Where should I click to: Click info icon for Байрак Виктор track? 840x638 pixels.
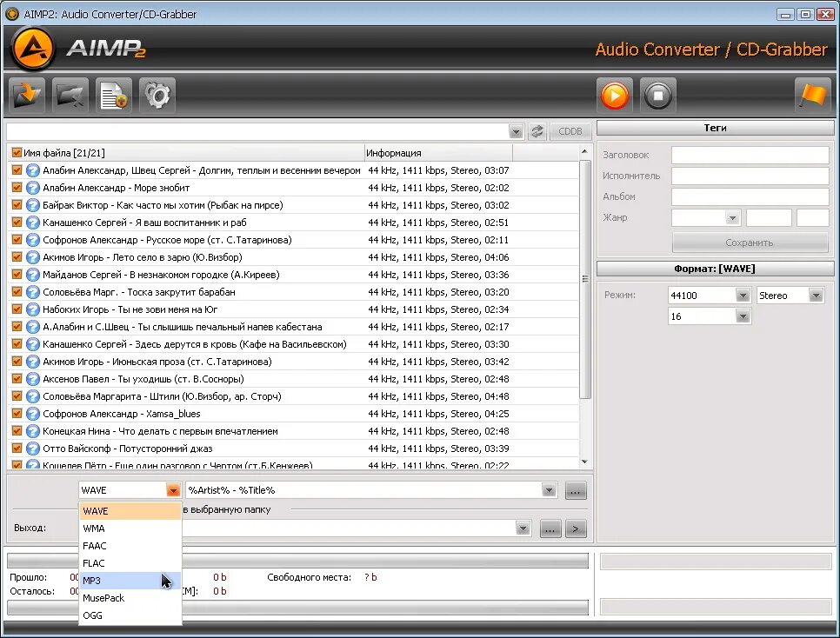click(x=33, y=205)
